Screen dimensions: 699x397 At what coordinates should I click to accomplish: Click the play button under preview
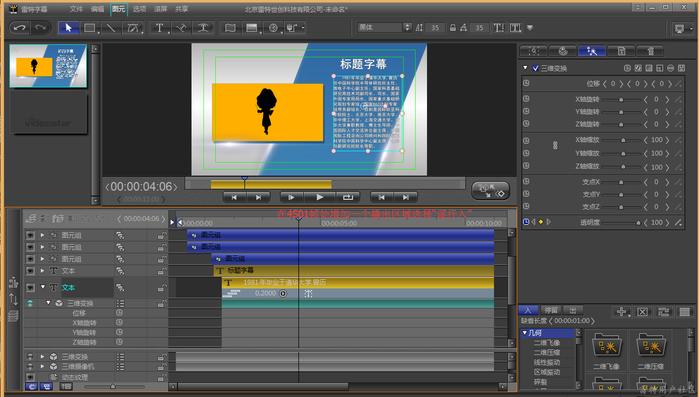(319, 197)
